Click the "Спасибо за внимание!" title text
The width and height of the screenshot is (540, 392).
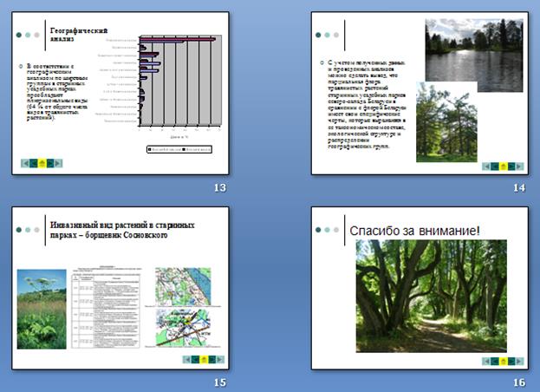pyautogui.click(x=414, y=232)
